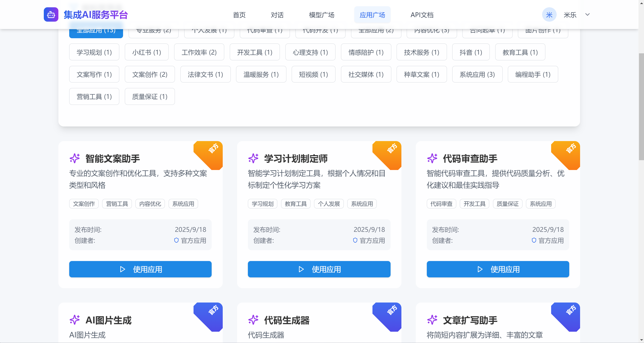Click the 学习规划 tag on 学习计划制定师 card
Image resolution: width=644 pixels, height=343 pixels.
[x=262, y=204]
